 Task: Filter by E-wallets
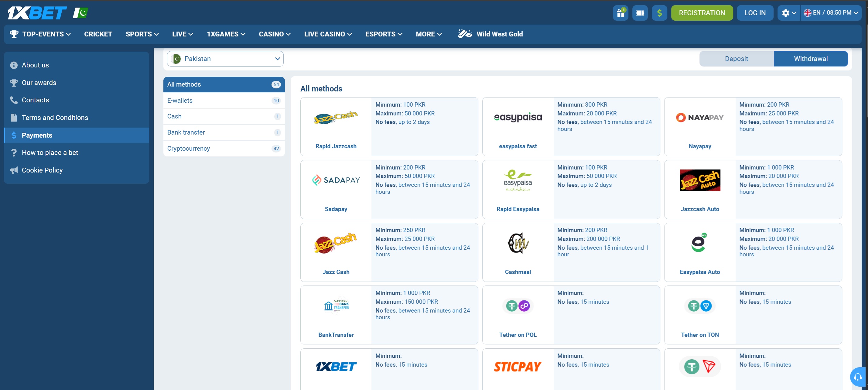pyautogui.click(x=224, y=101)
